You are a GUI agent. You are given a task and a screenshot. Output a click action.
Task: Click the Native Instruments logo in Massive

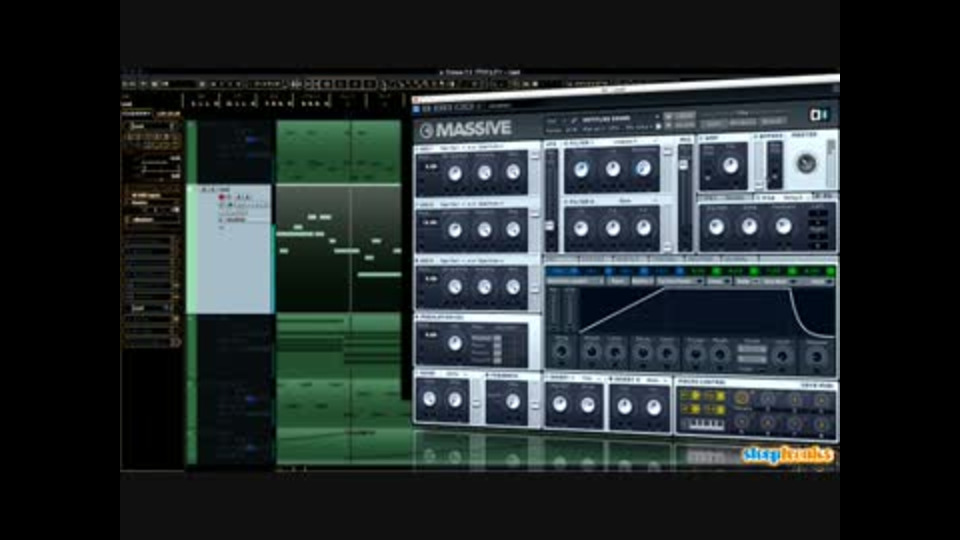[x=819, y=114]
